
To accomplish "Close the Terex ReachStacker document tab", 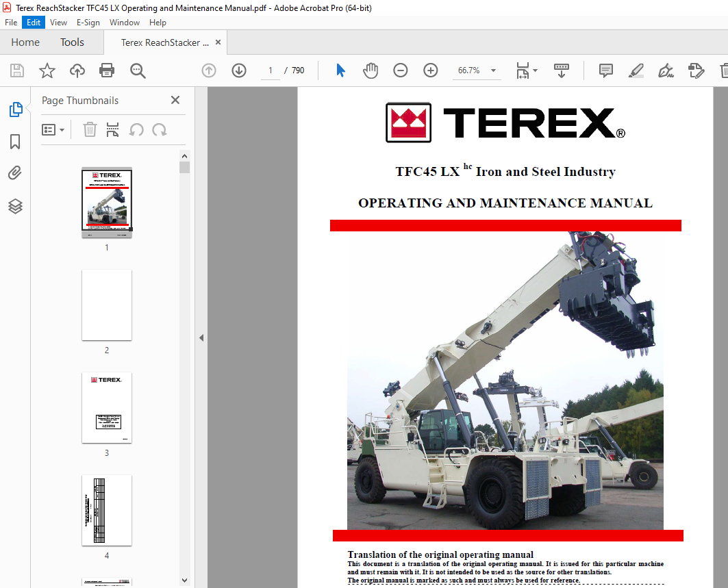I will [x=218, y=42].
